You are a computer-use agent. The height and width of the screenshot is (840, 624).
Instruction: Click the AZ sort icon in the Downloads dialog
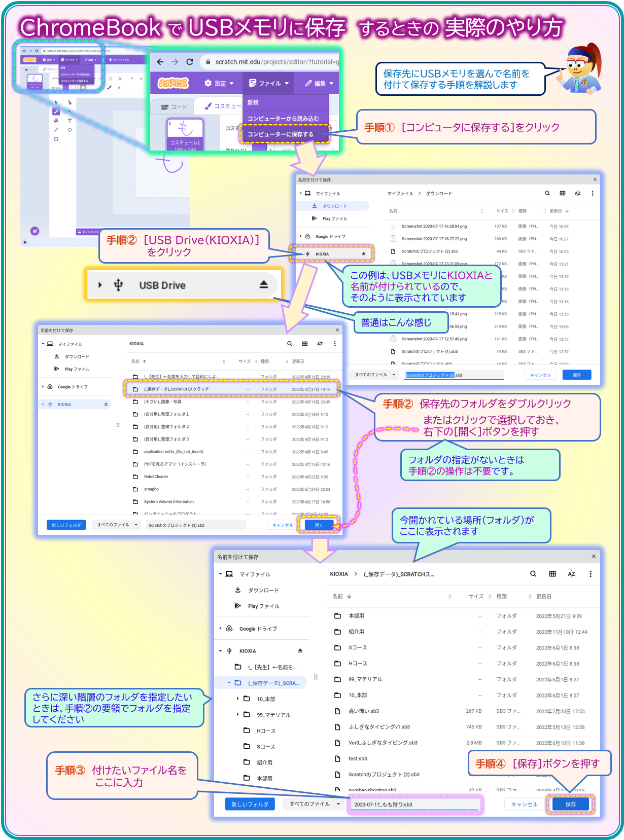click(x=577, y=193)
